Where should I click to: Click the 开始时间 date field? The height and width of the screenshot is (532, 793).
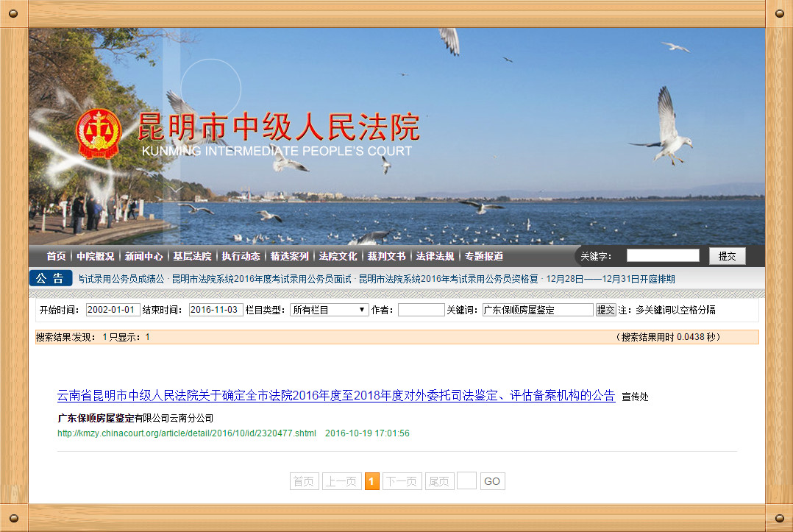pyautogui.click(x=113, y=310)
